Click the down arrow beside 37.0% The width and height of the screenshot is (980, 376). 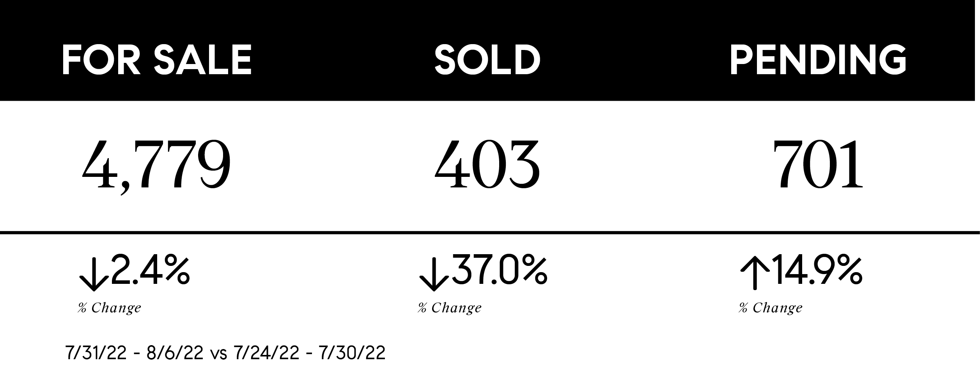click(x=434, y=275)
